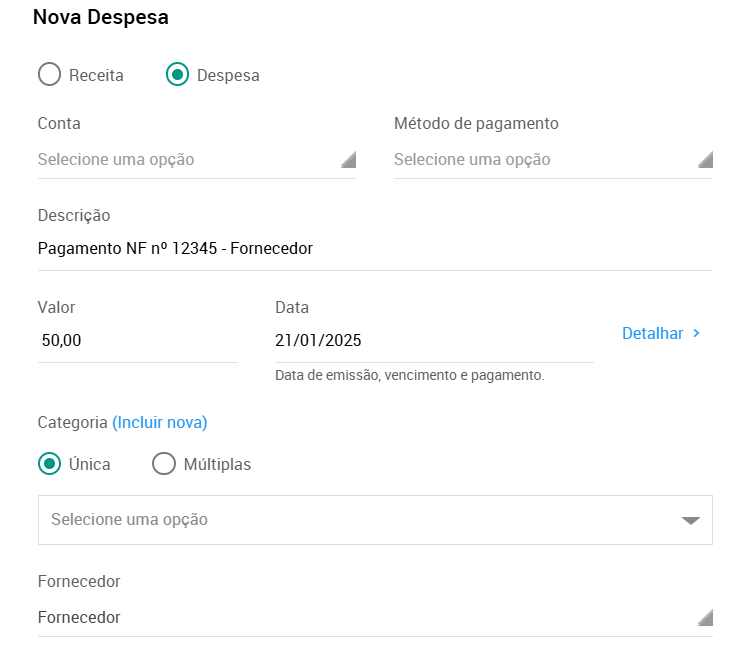This screenshot has width=749, height=649.
Task: Expand the category Selecione uma opção dropdown
Action: 375,520
